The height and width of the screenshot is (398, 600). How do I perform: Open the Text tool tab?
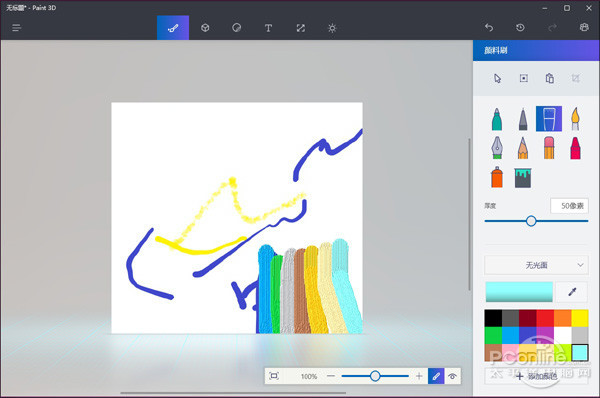coord(268,28)
